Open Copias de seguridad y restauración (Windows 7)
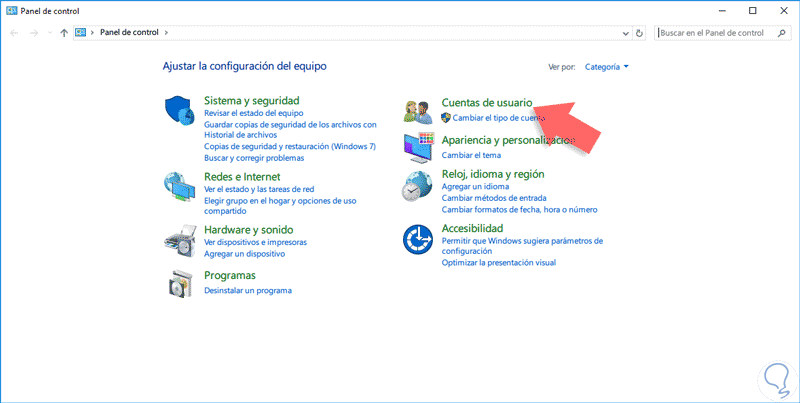Screen dimensions: 800x403 point(290,146)
